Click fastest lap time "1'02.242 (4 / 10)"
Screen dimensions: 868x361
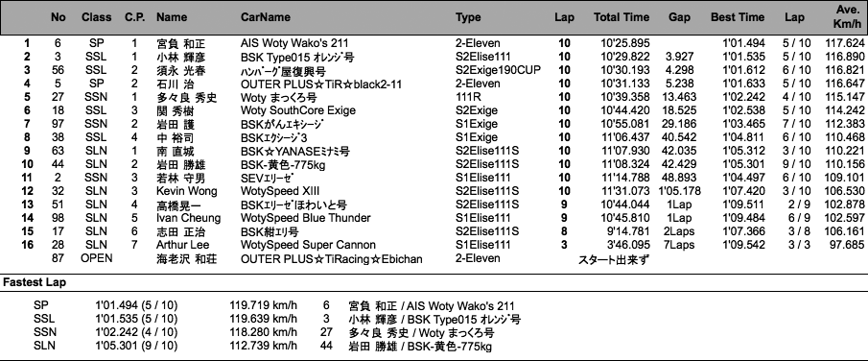click(x=137, y=333)
